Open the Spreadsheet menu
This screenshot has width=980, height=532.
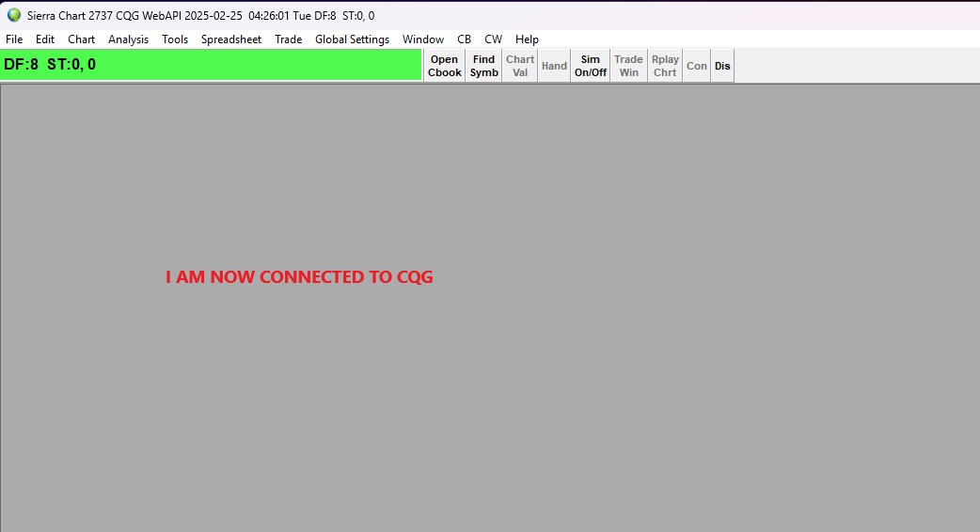click(231, 39)
